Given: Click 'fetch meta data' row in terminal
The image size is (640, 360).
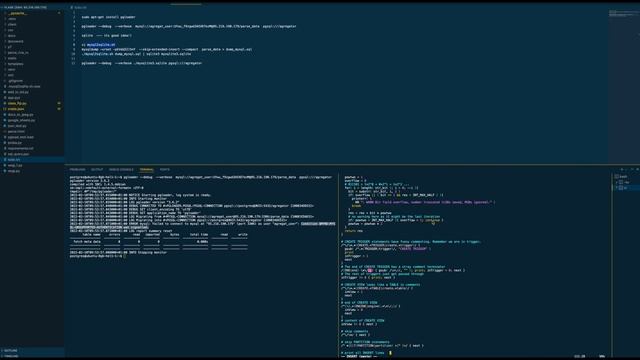Looking at the screenshot, I should (159, 242).
